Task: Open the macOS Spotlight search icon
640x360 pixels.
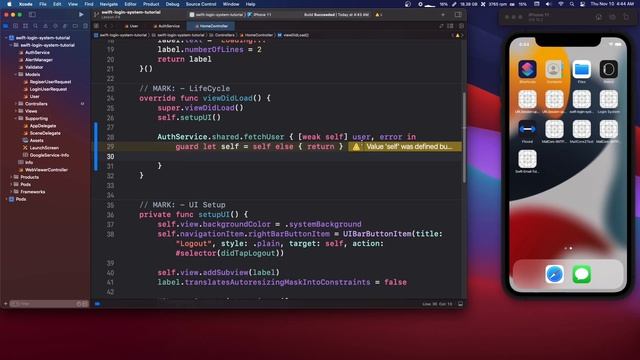Action: coord(572,4)
